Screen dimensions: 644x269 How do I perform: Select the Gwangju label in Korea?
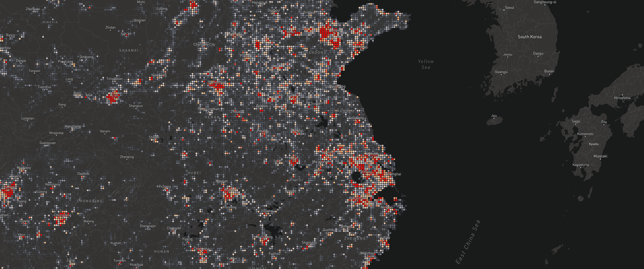click(501, 72)
